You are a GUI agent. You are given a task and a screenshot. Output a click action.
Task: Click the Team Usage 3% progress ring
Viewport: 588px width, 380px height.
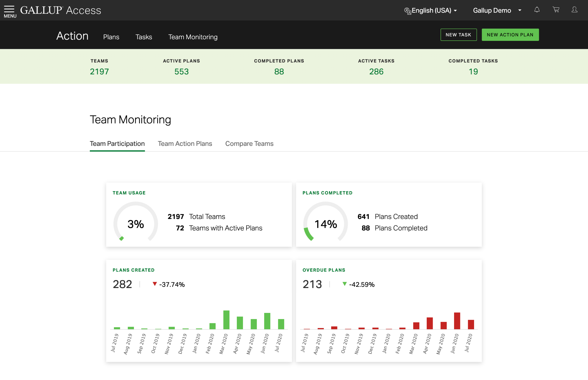[136, 224]
